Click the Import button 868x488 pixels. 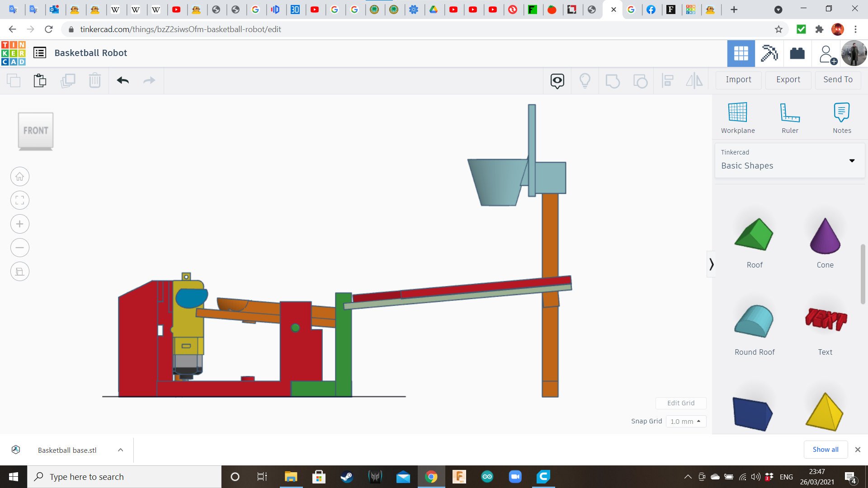pyautogui.click(x=738, y=80)
